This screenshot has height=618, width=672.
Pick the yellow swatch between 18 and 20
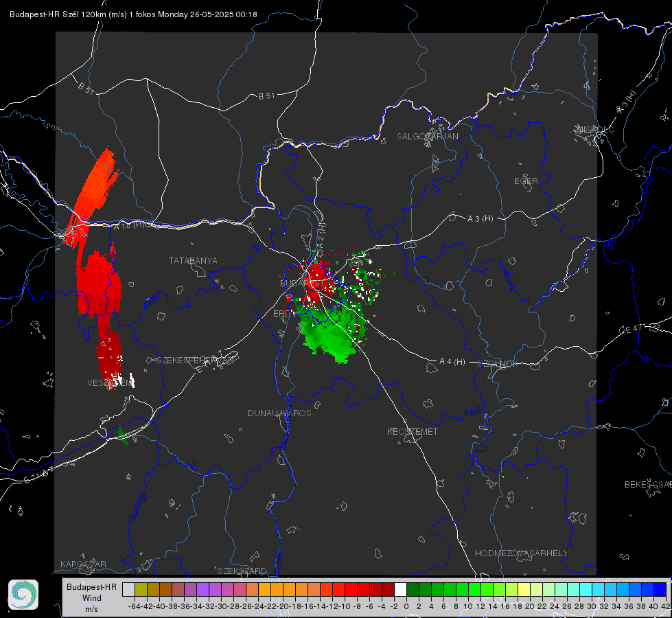(x=524, y=589)
